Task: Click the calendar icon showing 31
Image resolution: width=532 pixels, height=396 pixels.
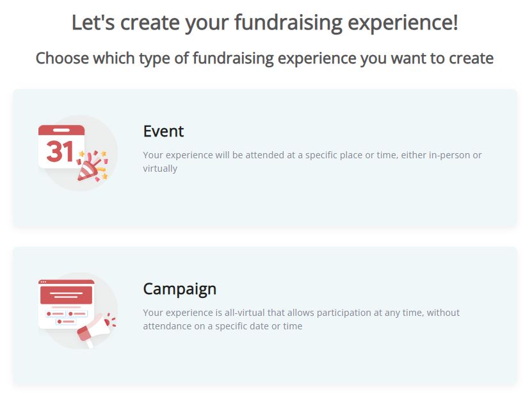Action: (x=61, y=146)
